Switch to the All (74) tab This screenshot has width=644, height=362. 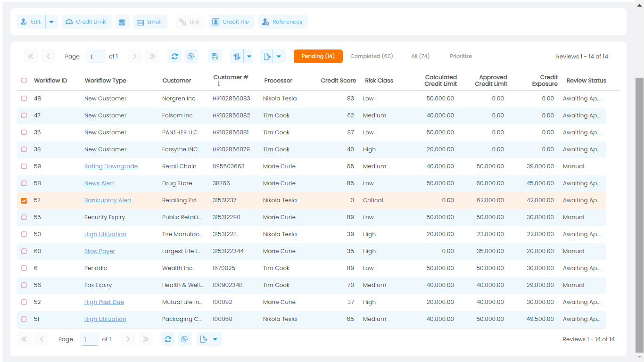pyautogui.click(x=420, y=56)
